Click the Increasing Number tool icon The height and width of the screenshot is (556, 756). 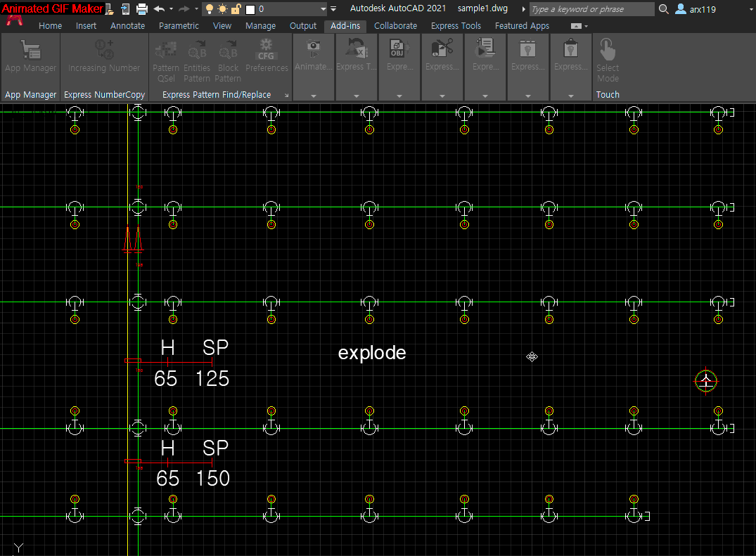(x=104, y=49)
